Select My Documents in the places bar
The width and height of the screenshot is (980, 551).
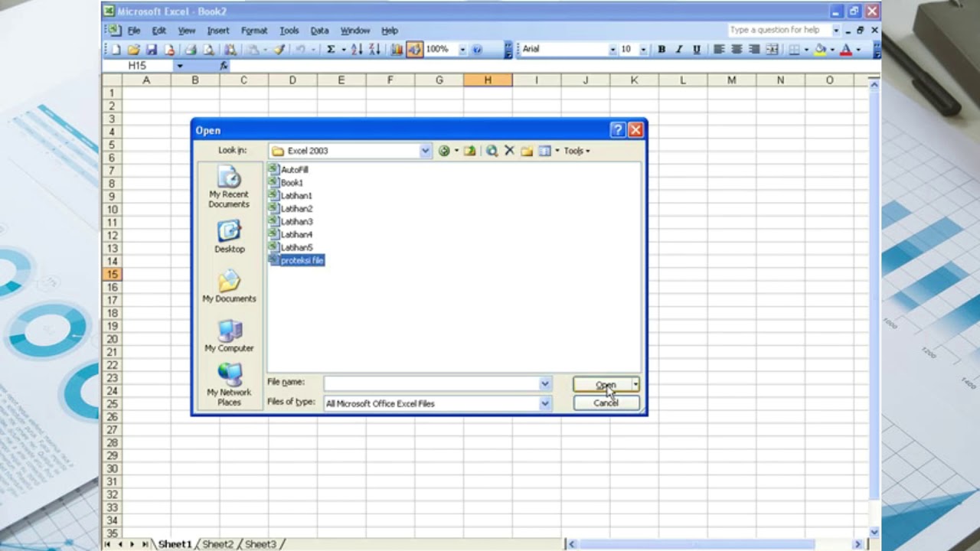click(229, 287)
